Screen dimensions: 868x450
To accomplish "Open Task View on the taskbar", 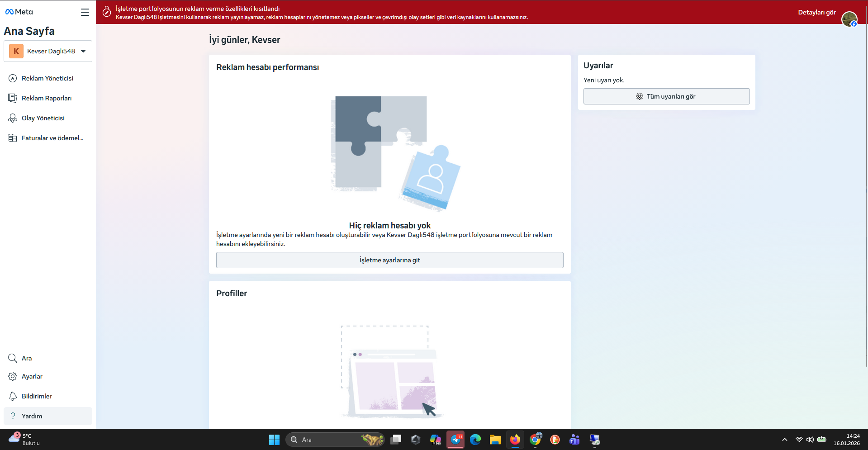I will [396, 440].
